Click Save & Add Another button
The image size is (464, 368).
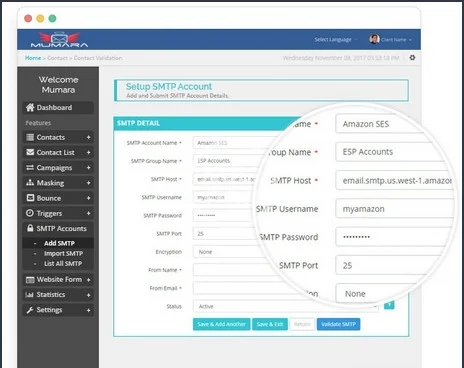click(221, 324)
